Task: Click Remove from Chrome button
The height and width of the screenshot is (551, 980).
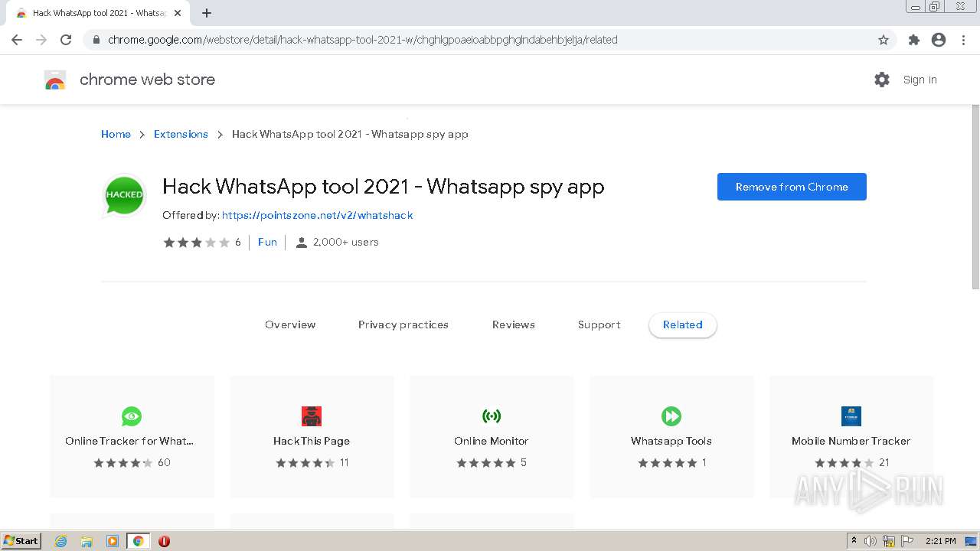Action: coord(792,187)
